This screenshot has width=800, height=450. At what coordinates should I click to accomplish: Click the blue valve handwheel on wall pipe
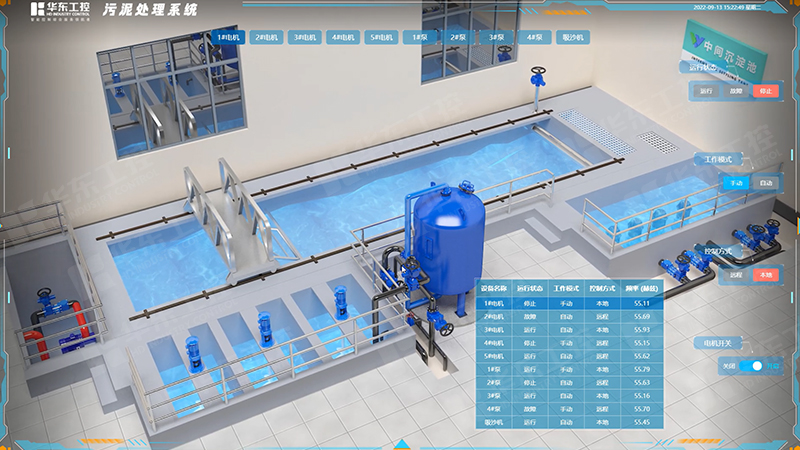pos(538,77)
